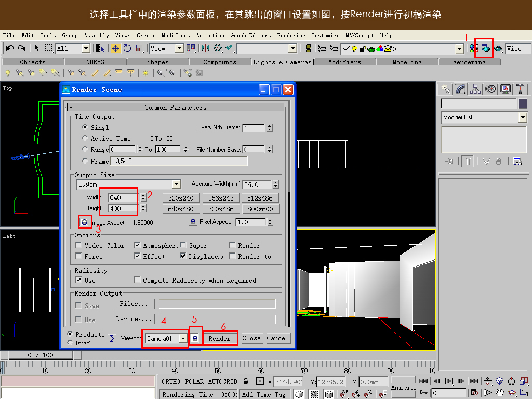Screen dimensions: 532x399
Task: Toggle the Displacement checkbox
Action: click(x=183, y=256)
